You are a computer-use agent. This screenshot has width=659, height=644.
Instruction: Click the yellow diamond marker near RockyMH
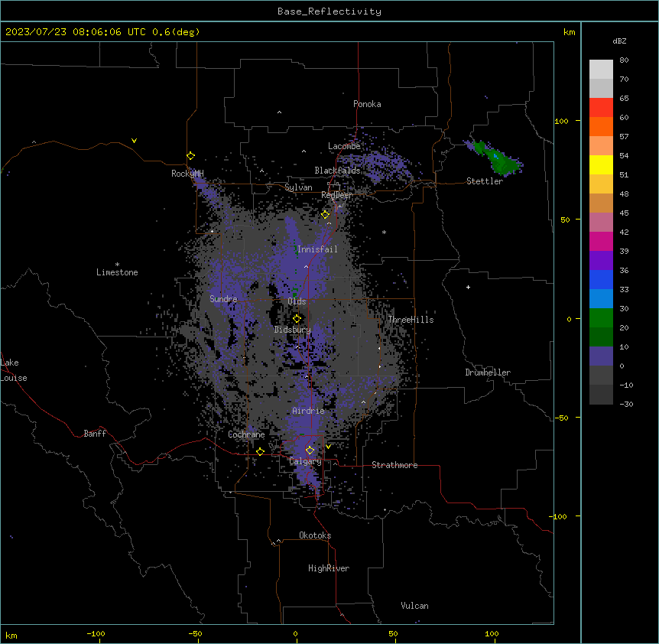click(x=190, y=156)
